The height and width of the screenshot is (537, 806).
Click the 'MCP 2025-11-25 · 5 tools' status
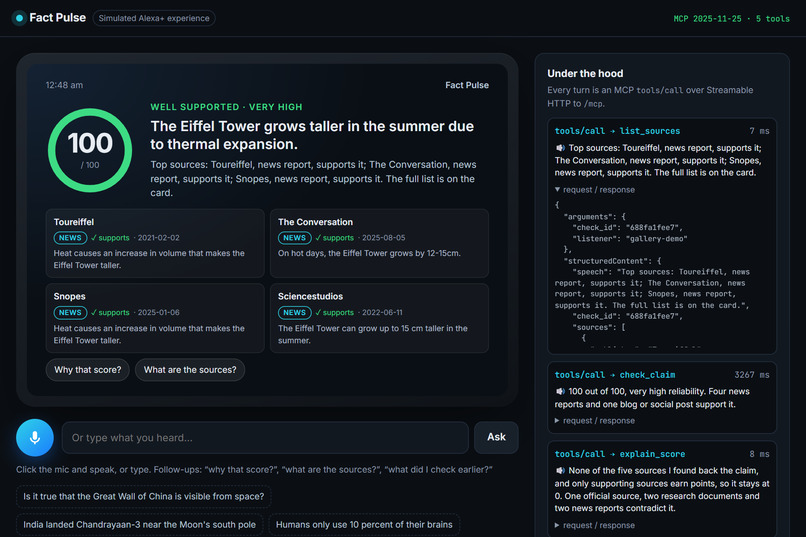[x=731, y=18]
